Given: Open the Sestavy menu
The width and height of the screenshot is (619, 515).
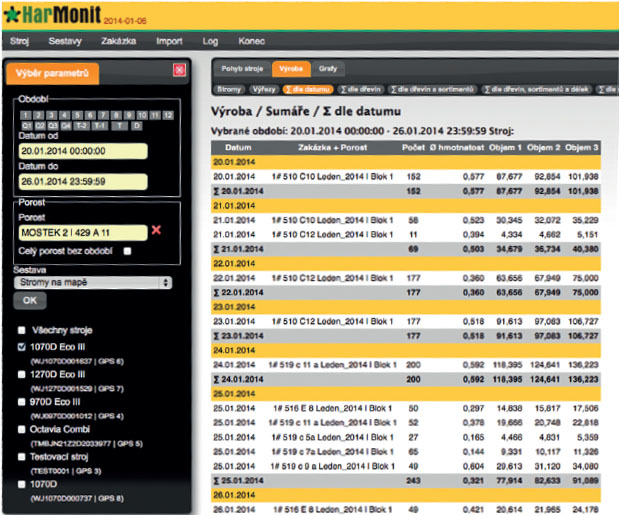Looking at the screenshot, I should pos(64,41).
